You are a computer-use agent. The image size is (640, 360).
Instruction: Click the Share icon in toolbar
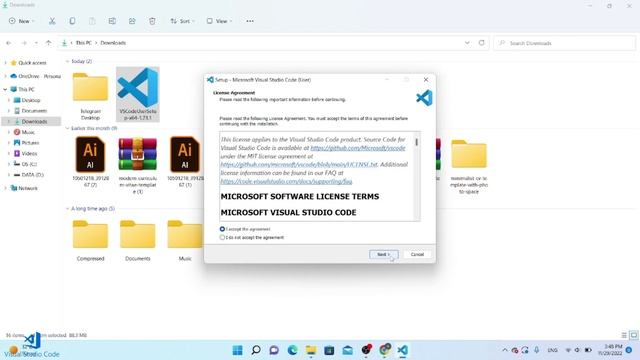[132, 21]
